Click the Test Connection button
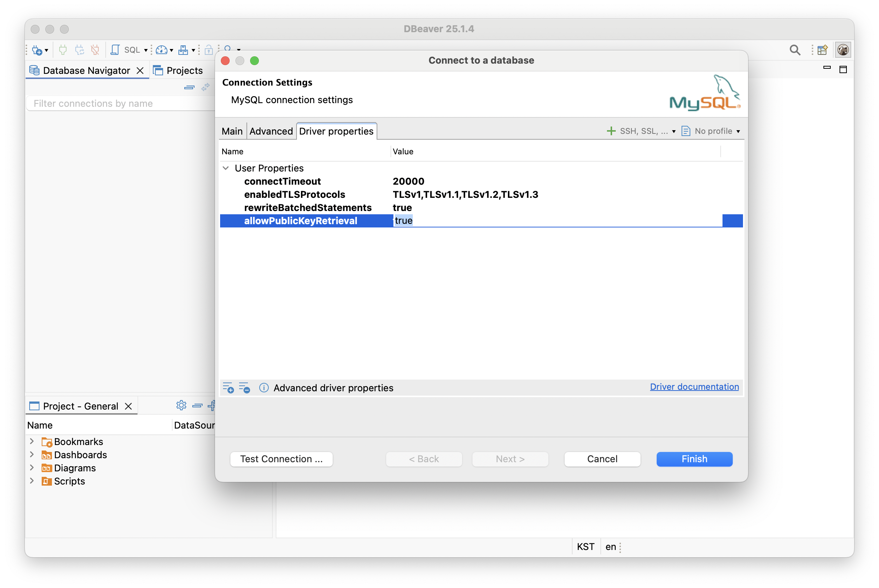 (x=281, y=459)
